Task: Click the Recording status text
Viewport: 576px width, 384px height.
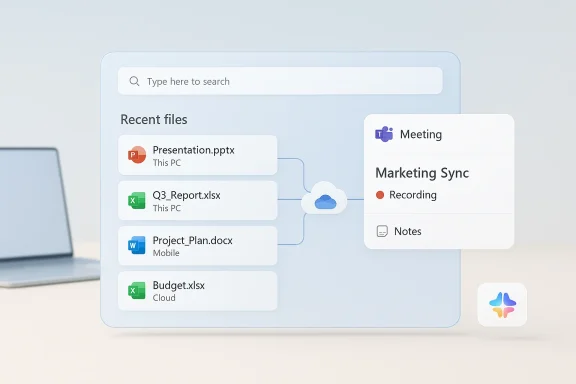Action: (413, 195)
